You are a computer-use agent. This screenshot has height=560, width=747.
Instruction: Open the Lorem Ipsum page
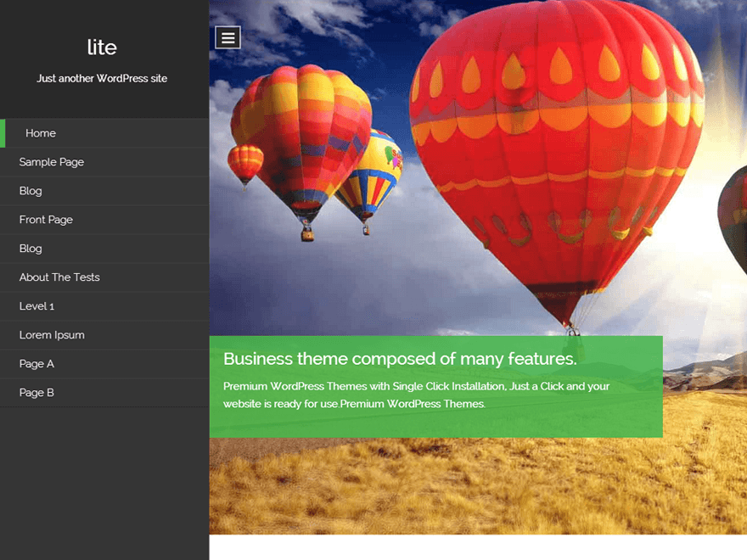tap(51, 334)
